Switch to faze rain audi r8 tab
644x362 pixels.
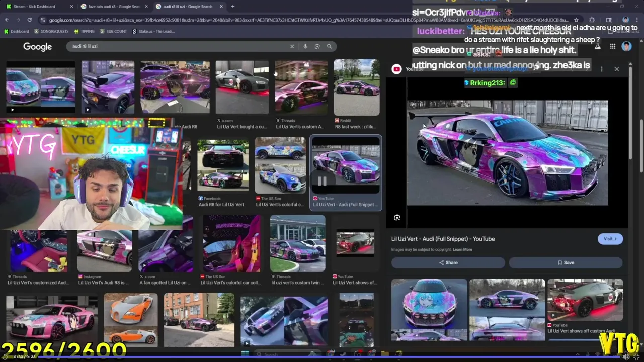point(115,7)
